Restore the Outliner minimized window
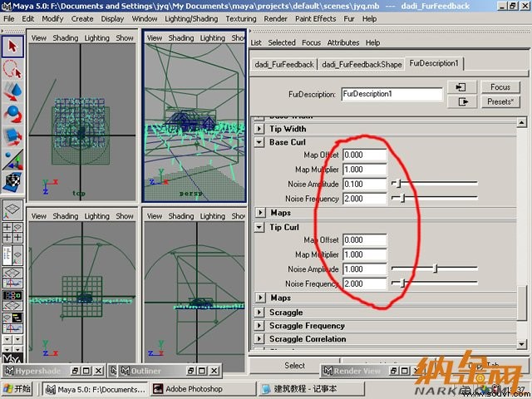The height and width of the screenshot is (399, 532). (190, 371)
